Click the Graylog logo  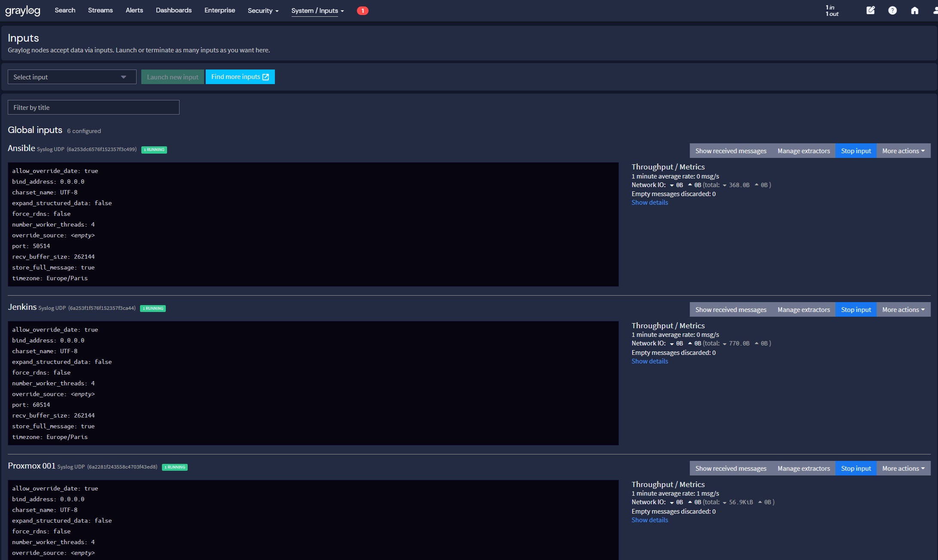coord(23,10)
